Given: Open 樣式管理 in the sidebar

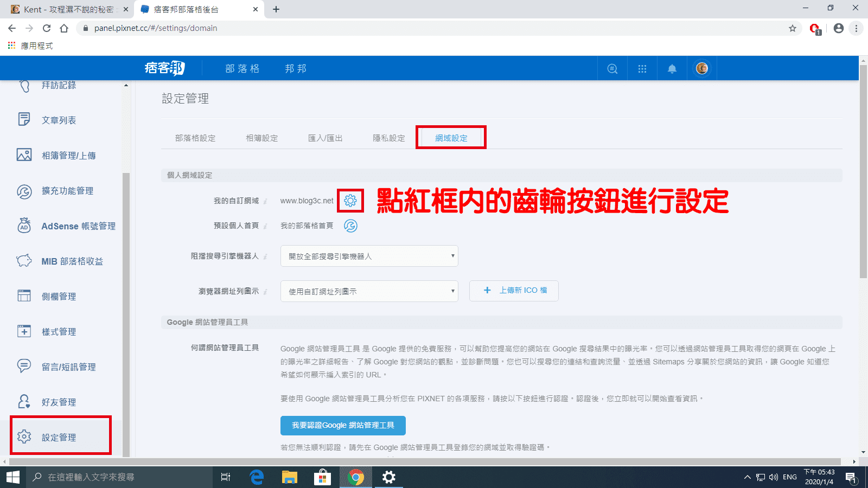Looking at the screenshot, I should point(58,331).
